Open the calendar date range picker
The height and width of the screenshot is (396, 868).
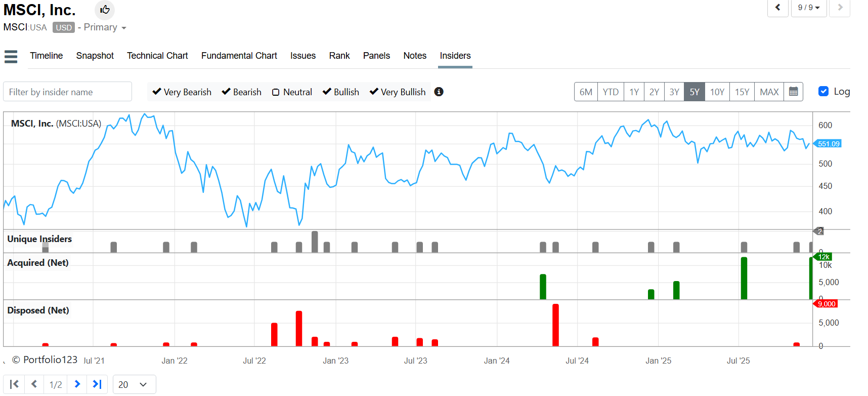[793, 92]
